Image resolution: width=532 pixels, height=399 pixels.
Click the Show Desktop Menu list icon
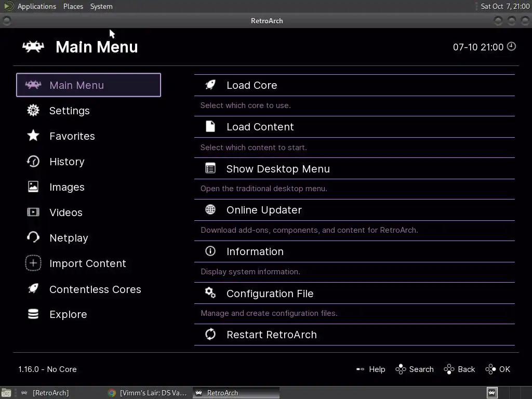pyautogui.click(x=210, y=168)
